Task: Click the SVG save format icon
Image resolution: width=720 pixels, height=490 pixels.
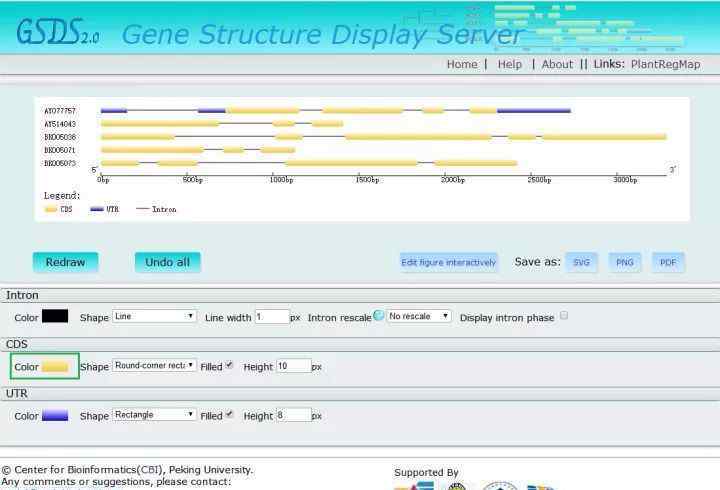Action: [x=580, y=262]
